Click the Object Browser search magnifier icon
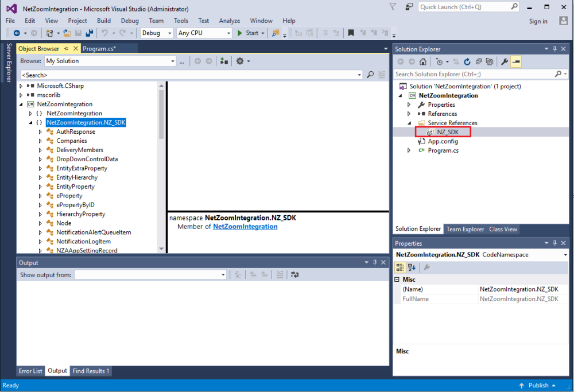The image size is (574, 392). (x=370, y=75)
